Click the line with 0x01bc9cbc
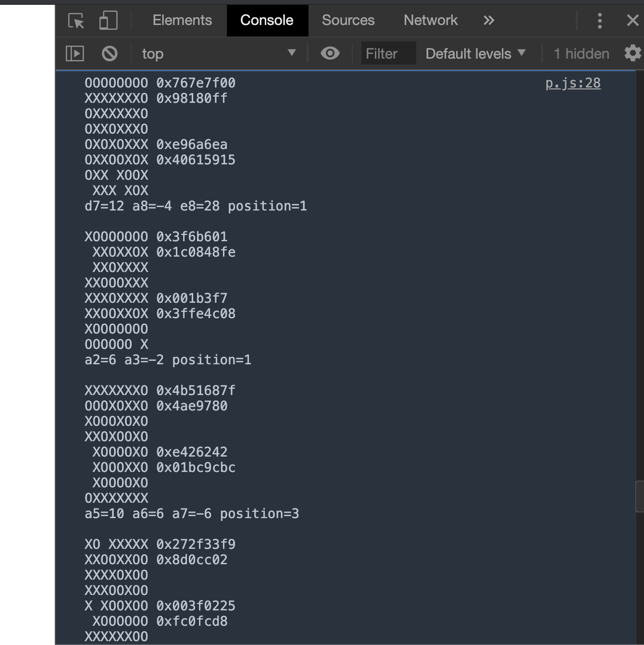 point(164,468)
